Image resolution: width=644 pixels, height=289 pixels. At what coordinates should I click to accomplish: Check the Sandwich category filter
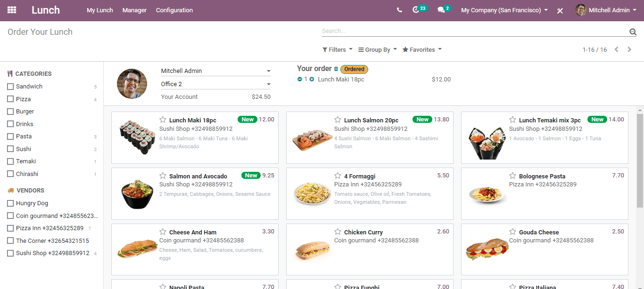[10, 87]
